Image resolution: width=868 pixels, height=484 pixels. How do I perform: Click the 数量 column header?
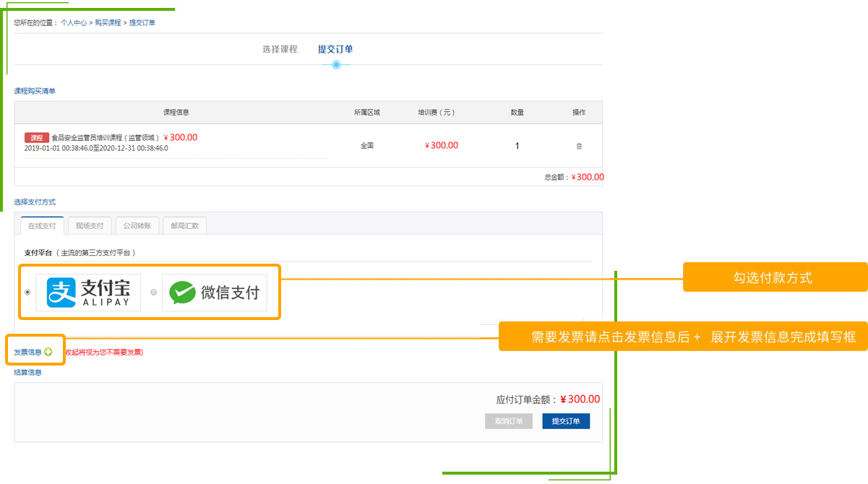517,113
